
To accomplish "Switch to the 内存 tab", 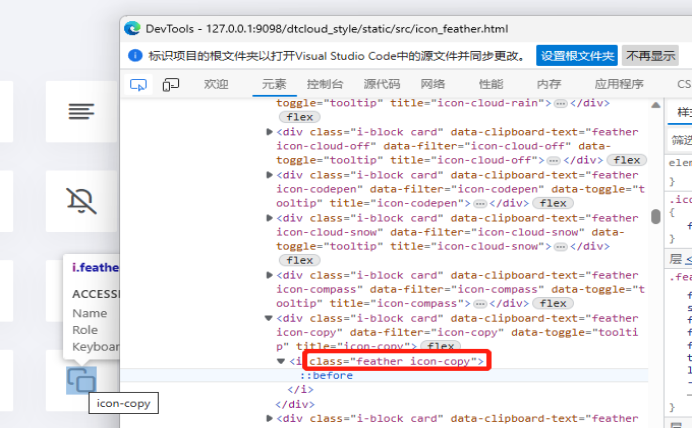I will pyautogui.click(x=549, y=84).
